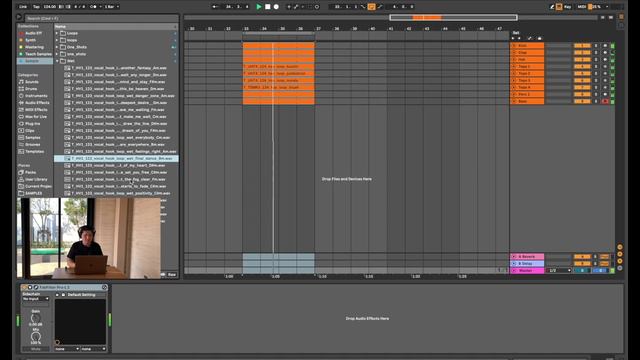
Task: Toggle the device activator on audio effect
Action: click(x=24, y=287)
